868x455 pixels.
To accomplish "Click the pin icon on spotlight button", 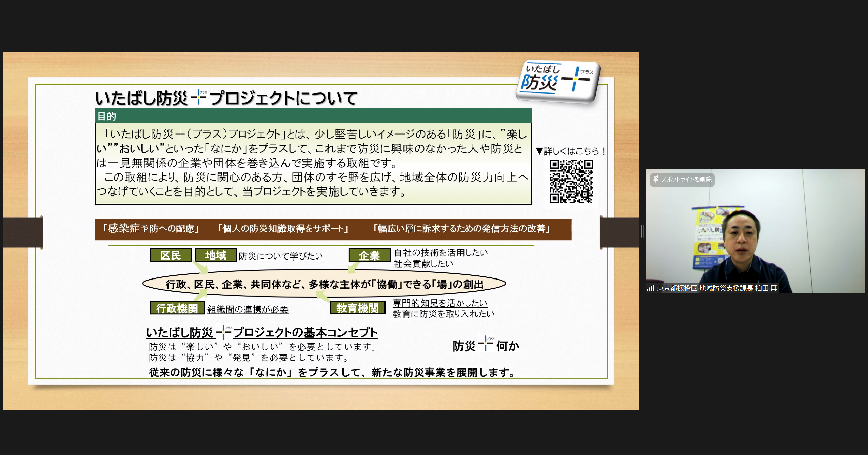I will click(656, 179).
